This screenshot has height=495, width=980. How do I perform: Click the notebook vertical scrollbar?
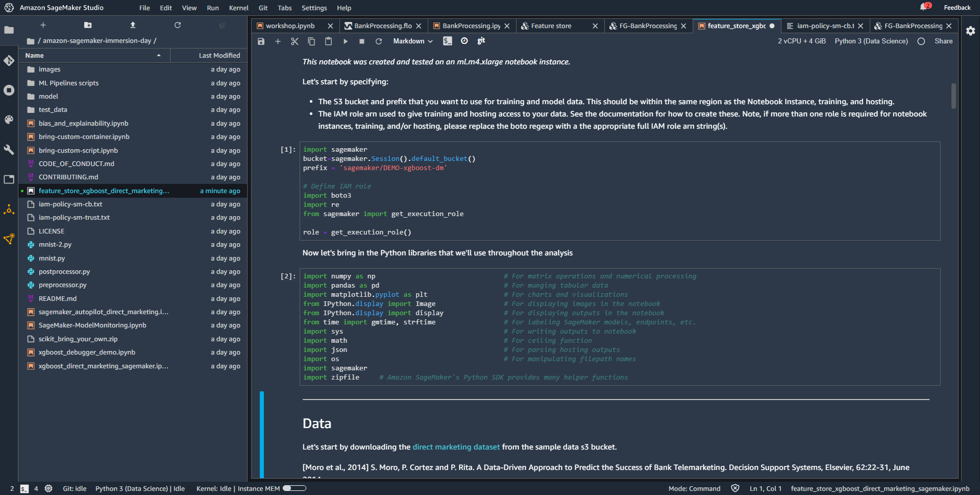pyautogui.click(x=953, y=96)
